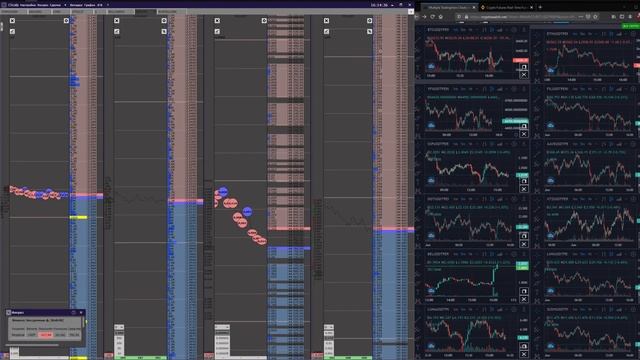The width and height of the screenshot is (640, 360).
Task: Switch to the Multiple Tradingview Charts tab
Action: point(448,7)
